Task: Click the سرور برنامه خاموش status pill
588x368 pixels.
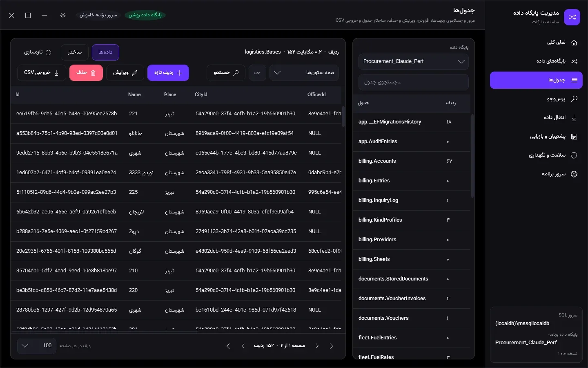Action: (x=98, y=15)
